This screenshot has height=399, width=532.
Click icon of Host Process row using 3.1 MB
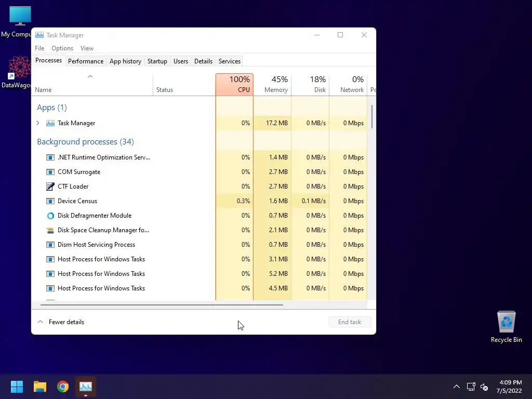tap(50, 259)
